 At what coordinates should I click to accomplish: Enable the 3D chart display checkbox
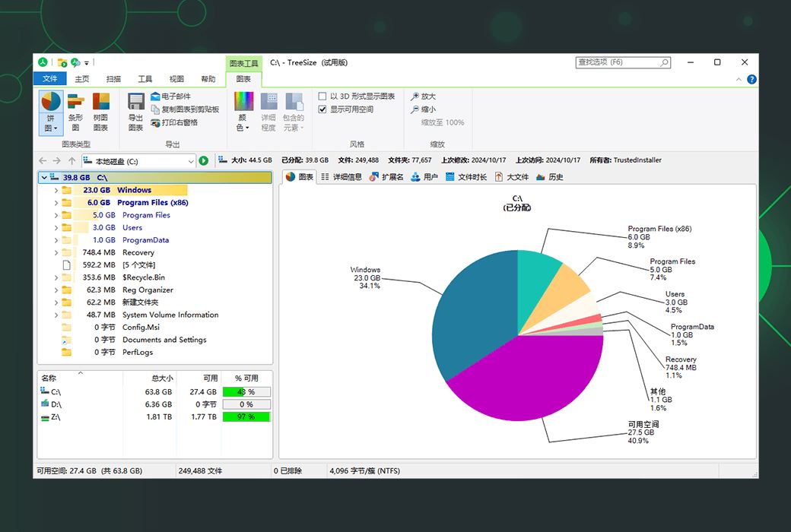322,97
